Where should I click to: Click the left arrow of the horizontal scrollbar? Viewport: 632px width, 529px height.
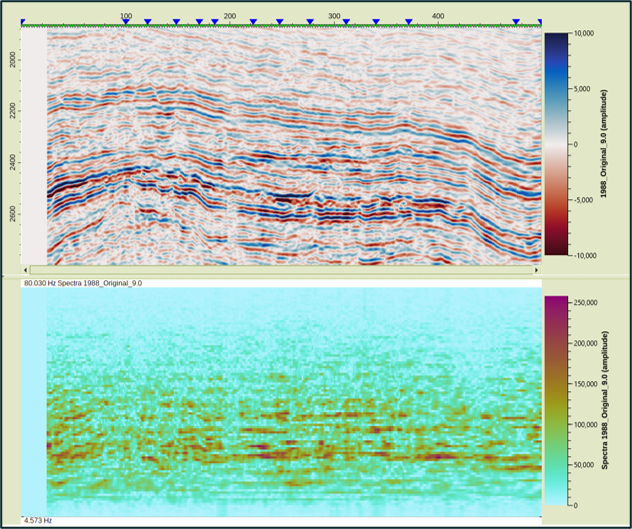pyautogui.click(x=25, y=270)
